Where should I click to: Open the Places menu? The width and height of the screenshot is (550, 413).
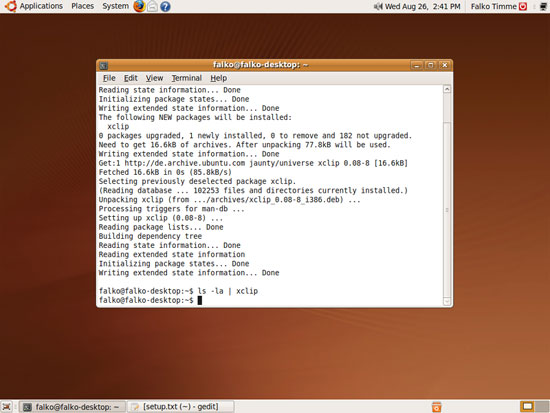[82, 6]
